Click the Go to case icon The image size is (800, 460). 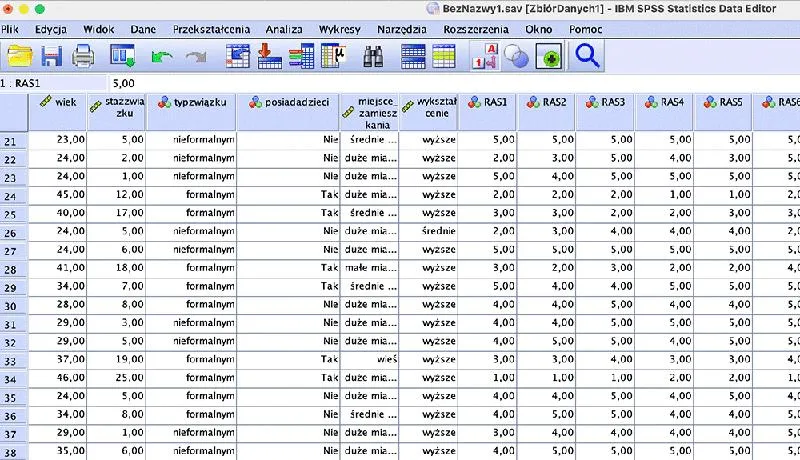(237, 57)
